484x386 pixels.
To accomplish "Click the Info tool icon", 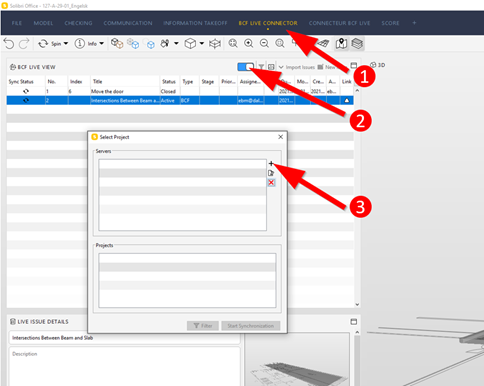I will pyautogui.click(x=85, y=44).
